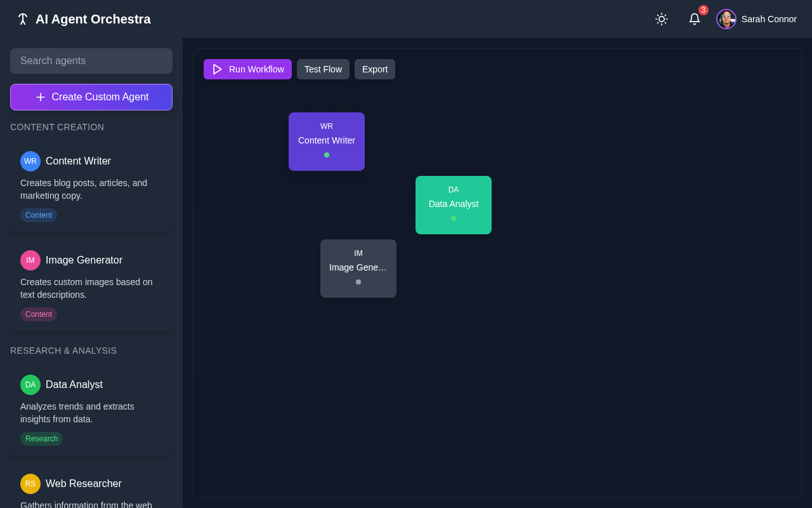
Task: Toggle light mode with the sun icon
Action: pos(662,19)
